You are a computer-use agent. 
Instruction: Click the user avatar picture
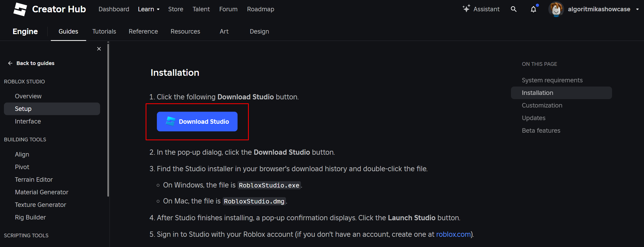556,9
